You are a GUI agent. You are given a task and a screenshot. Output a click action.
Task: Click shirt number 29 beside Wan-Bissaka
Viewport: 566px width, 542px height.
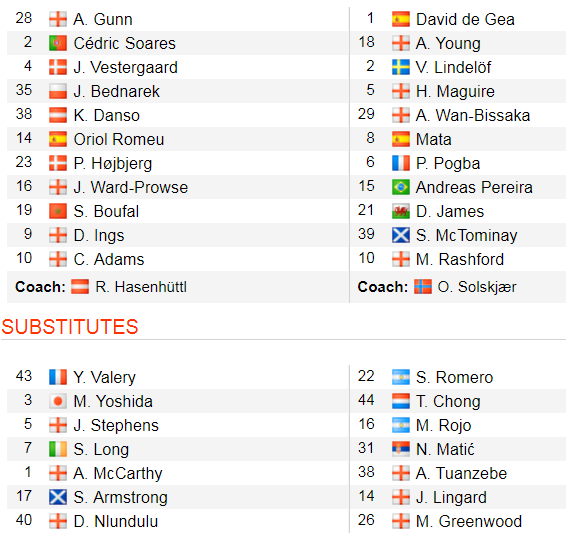(366, 114)
